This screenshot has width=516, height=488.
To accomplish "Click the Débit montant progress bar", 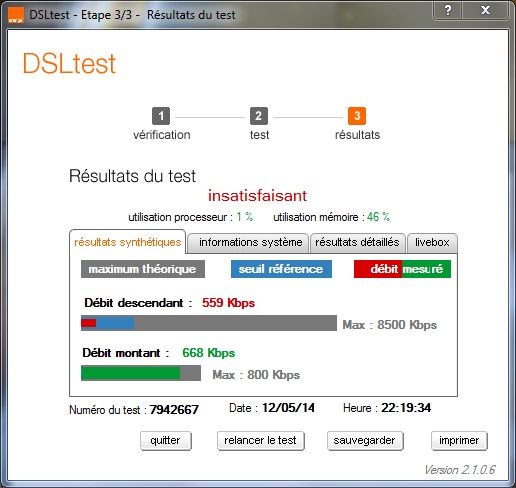I will tap(141, 373).
